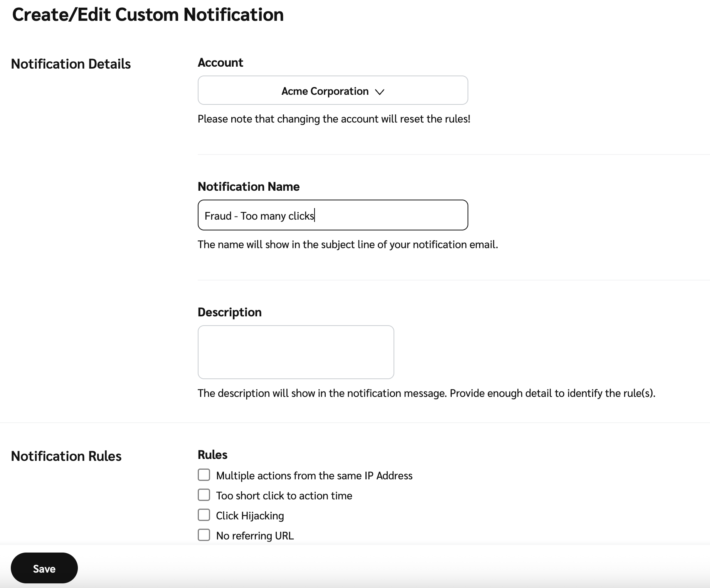
Task: Click the 'Multiple actions from the same IP Address' label
Action: [314, 475]
